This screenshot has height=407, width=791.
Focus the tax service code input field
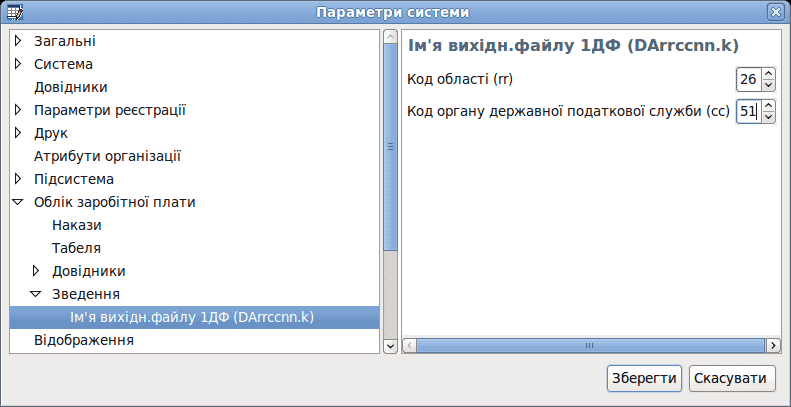point(749,111)
